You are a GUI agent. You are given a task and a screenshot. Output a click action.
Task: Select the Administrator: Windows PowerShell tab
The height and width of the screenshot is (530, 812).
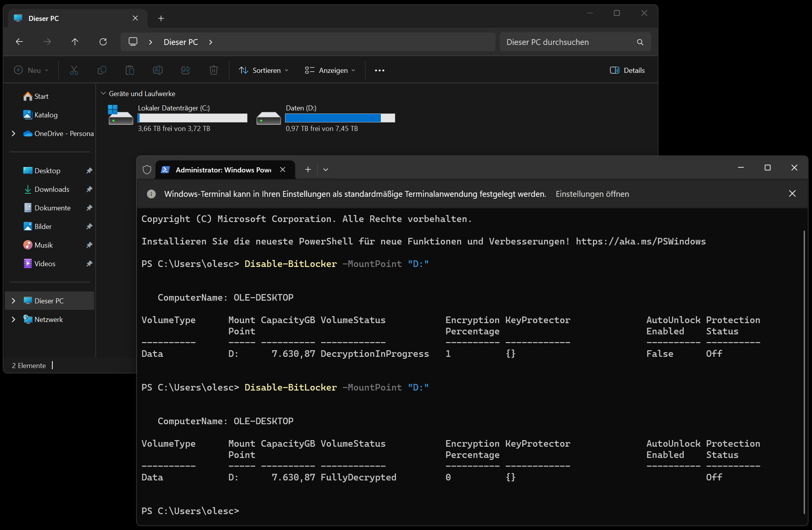coord(223,170)
